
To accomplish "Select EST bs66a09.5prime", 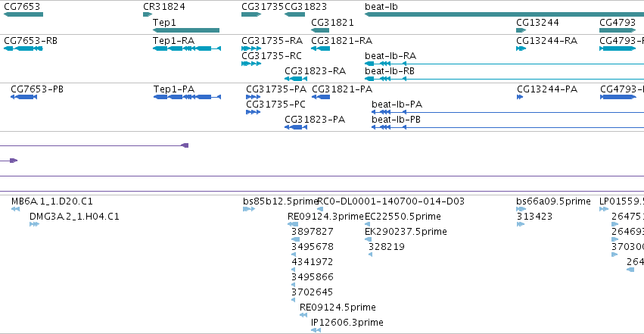I will (554, 201).
